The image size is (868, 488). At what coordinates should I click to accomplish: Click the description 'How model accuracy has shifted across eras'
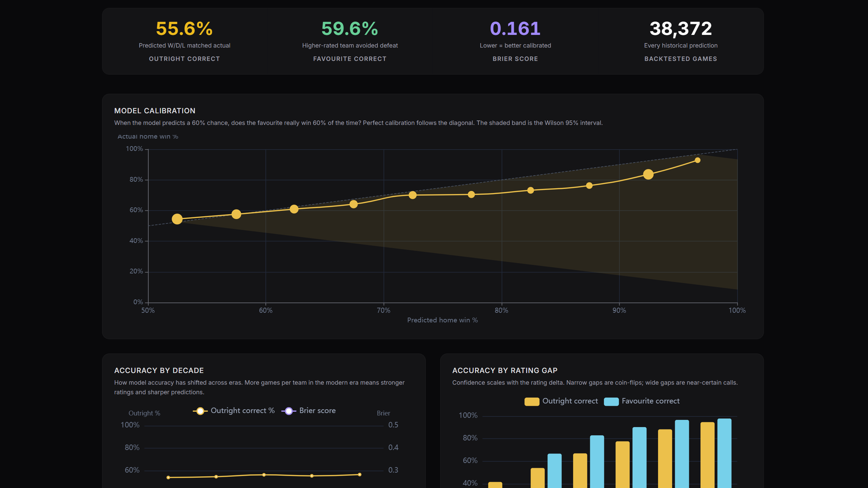coord(259,387)
